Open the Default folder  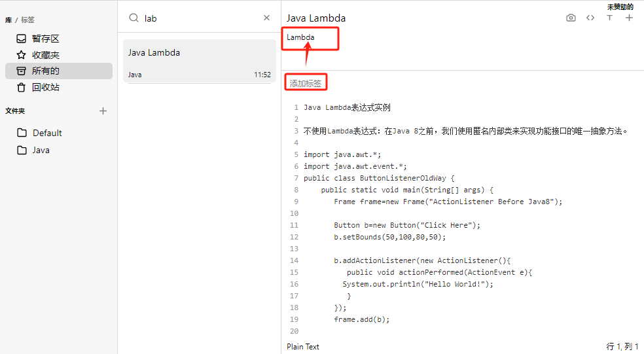click(59, 133)
